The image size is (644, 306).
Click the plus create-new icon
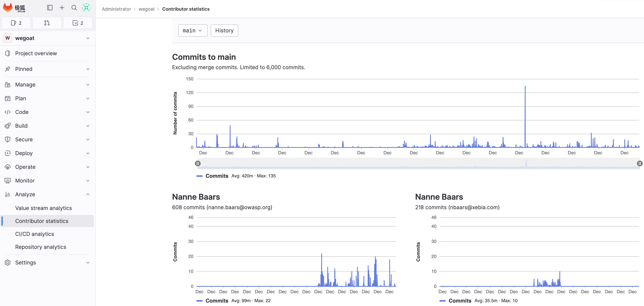pyautogui.click(x=62, y=8)
